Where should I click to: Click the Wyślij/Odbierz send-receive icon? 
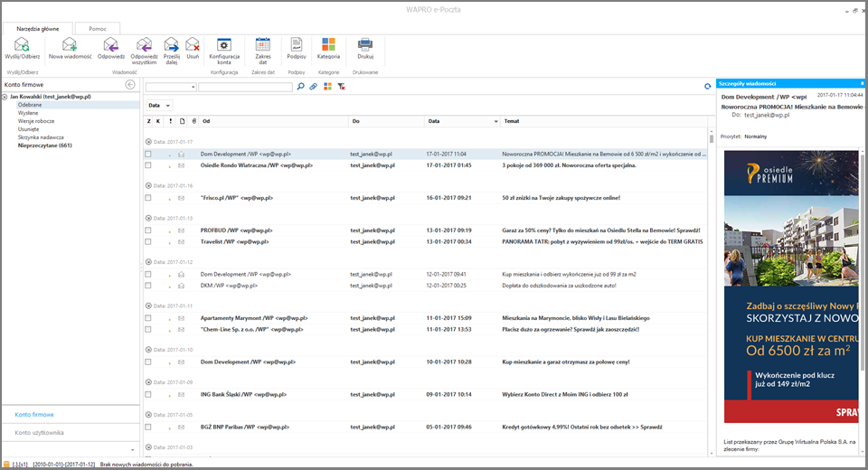click(22, 45)
